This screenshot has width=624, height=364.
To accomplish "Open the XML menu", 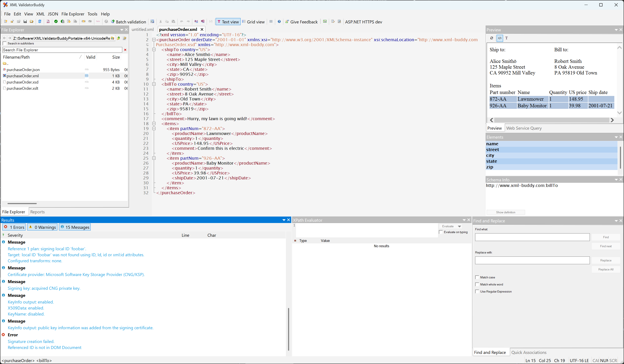I will [x=40, y=14].
